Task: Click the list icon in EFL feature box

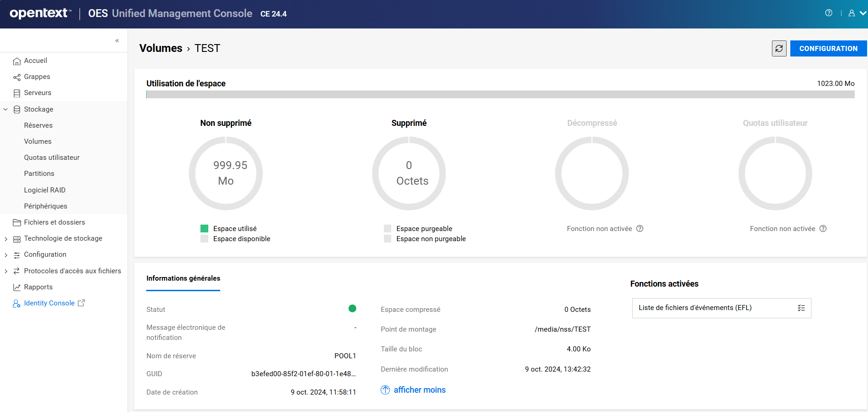Action: point(801,308)
